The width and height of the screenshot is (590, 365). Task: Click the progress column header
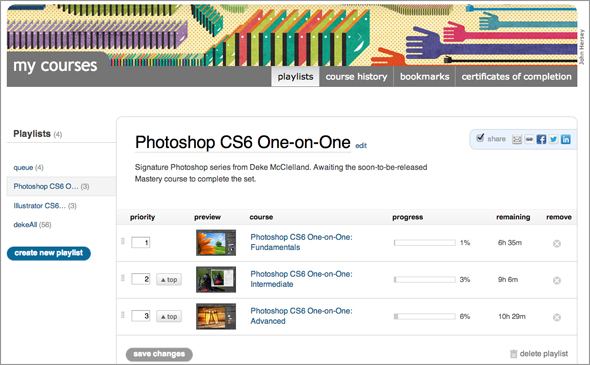pos(408,217)
